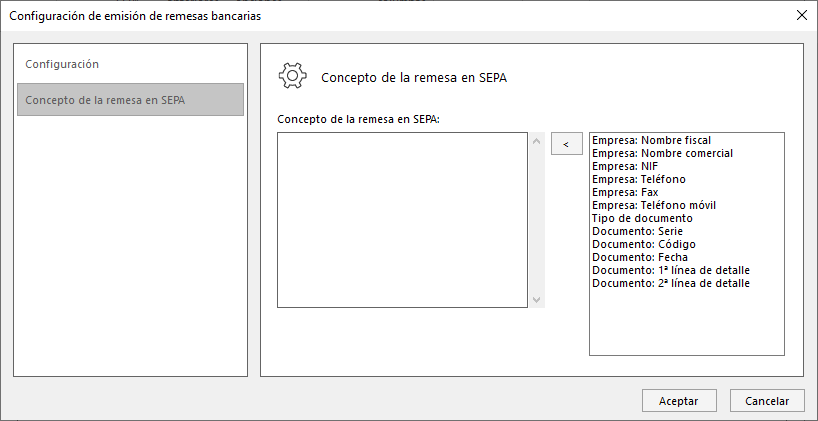818x421 pixels.
Task: Select the 'Empresa: Fax' entry
Action: 625,193
